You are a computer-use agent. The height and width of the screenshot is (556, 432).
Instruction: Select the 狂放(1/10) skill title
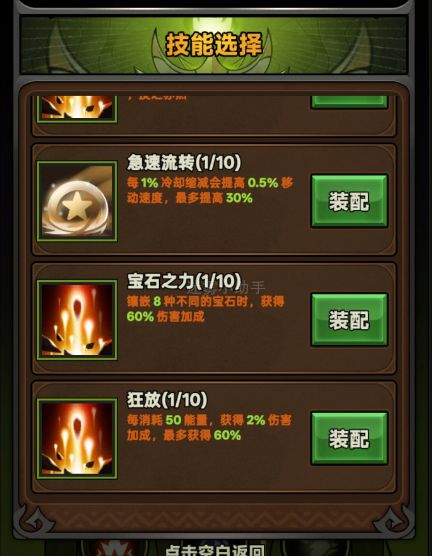[x=167, y=400]
